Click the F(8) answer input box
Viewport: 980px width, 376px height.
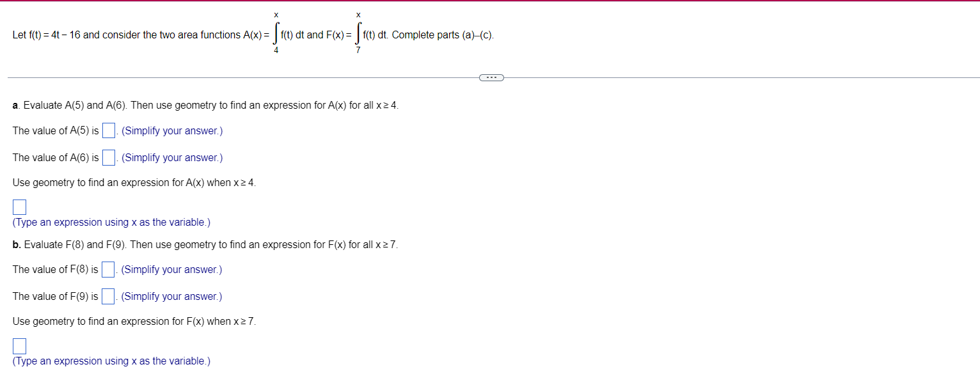click(x=107, y=269)
